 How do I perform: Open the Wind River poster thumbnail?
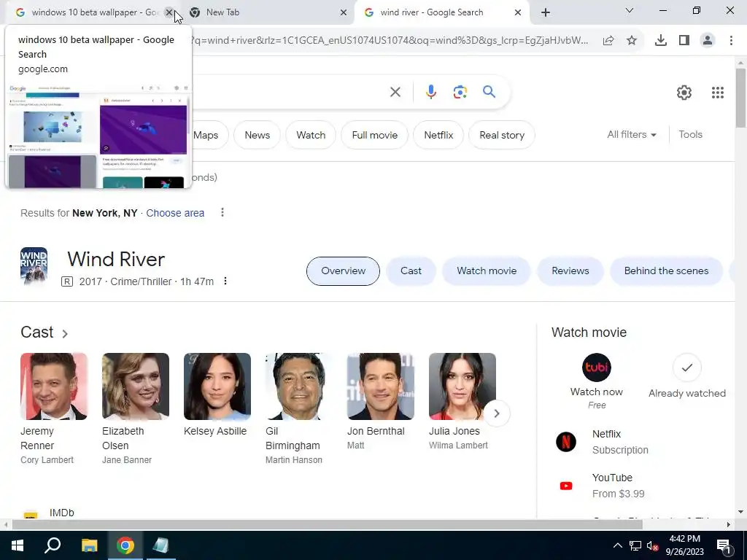tap(34, 265)
